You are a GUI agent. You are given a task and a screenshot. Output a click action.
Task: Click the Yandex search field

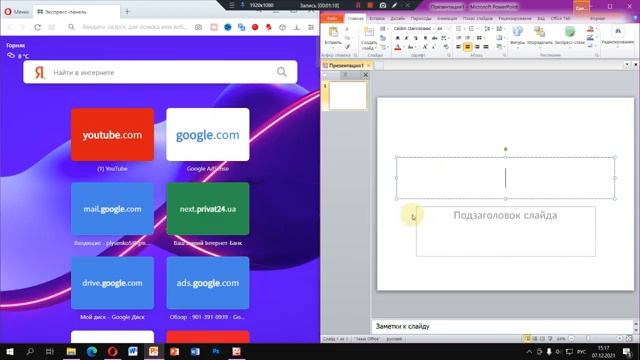(x=160, y=72)
